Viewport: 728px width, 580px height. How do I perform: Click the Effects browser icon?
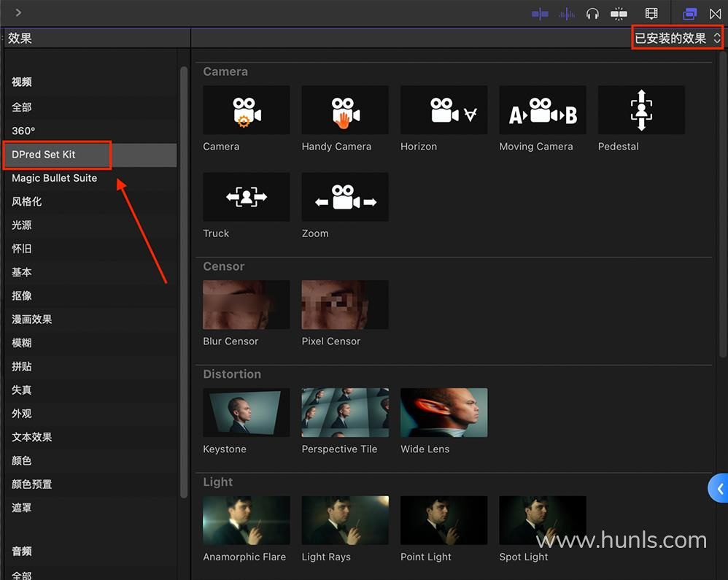tap(689, 13)
